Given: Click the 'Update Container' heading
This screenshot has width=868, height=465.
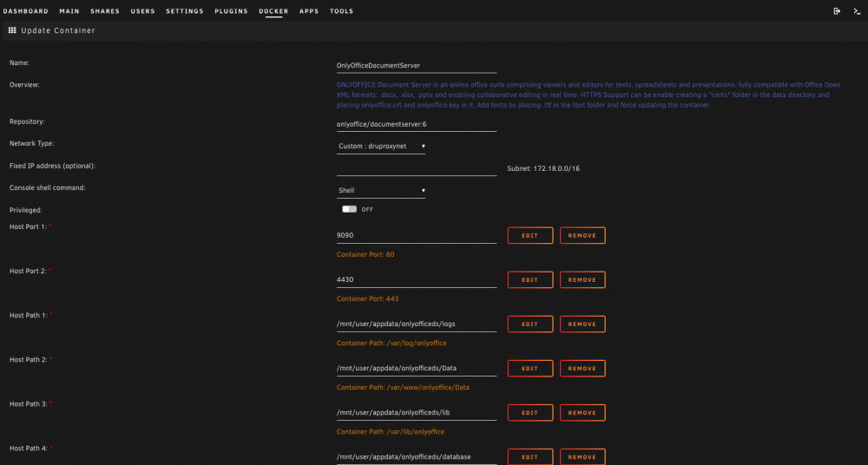Looking at the screenshot, I should coord(58,30).
